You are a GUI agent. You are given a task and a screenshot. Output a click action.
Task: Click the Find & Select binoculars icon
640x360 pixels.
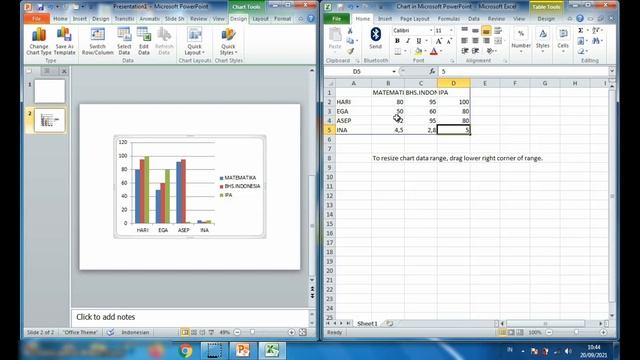(597, 41)
